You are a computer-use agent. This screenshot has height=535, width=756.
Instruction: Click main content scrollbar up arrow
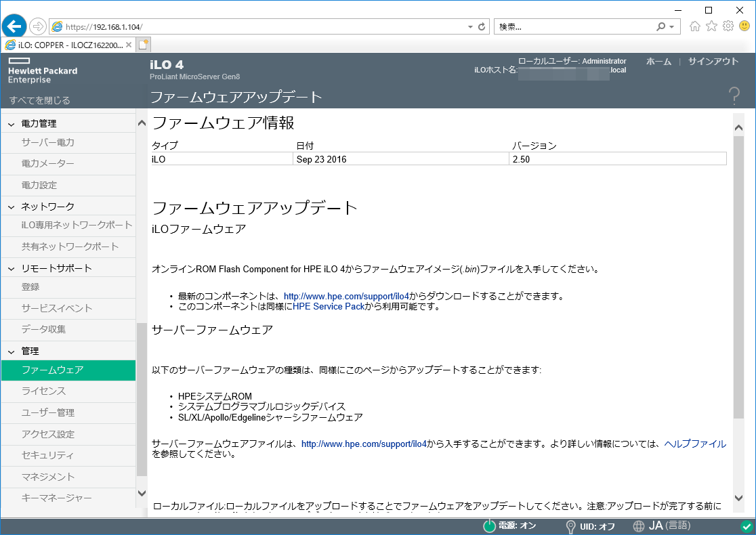tap(738, 128)
